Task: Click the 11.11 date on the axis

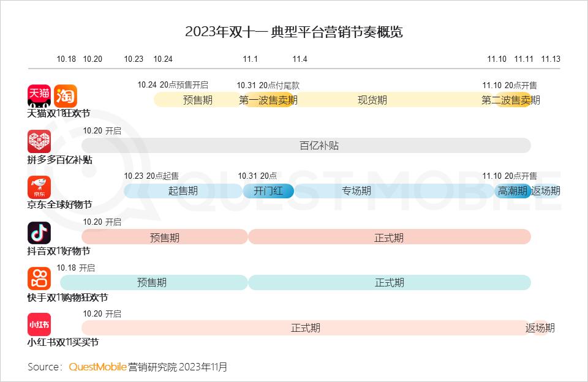Action: [x=524, y=59]
